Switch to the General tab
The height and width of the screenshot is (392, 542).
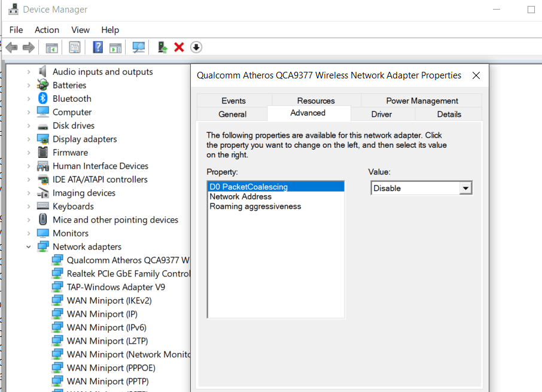tap(232, 114)
